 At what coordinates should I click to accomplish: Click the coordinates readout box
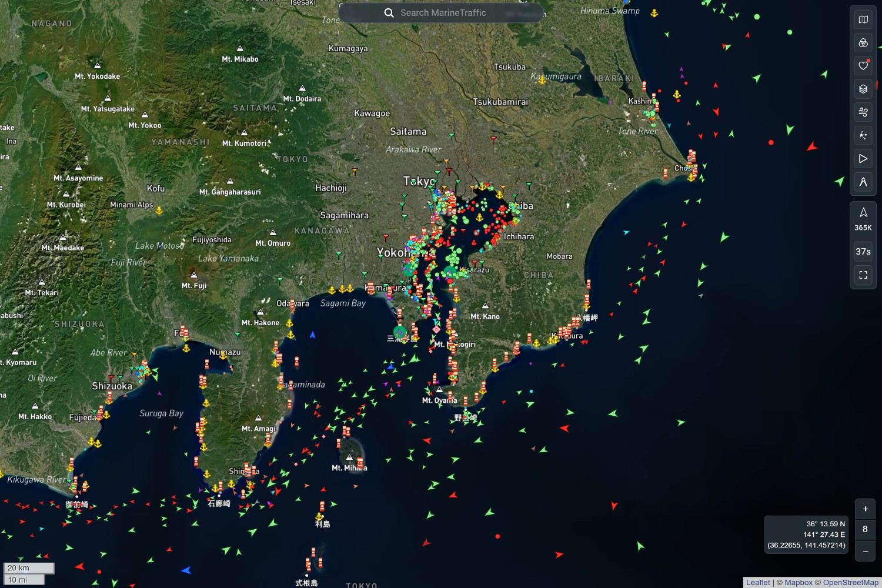tap(807, 534)
